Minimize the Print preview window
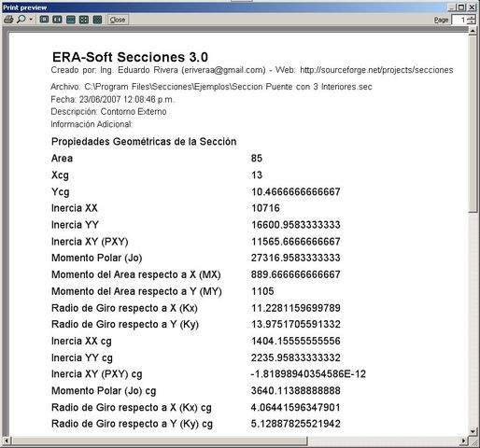 pyautogui.click(x=453, y=7)
